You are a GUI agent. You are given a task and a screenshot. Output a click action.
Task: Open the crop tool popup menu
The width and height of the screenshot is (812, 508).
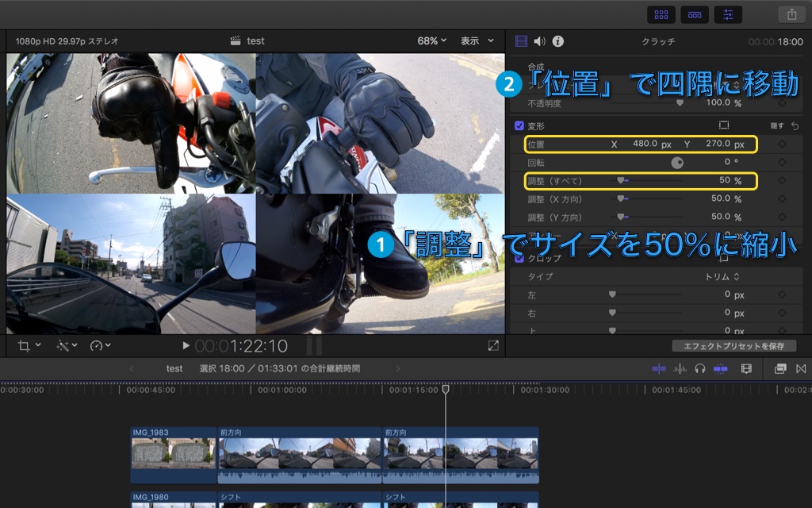(29, 345)
